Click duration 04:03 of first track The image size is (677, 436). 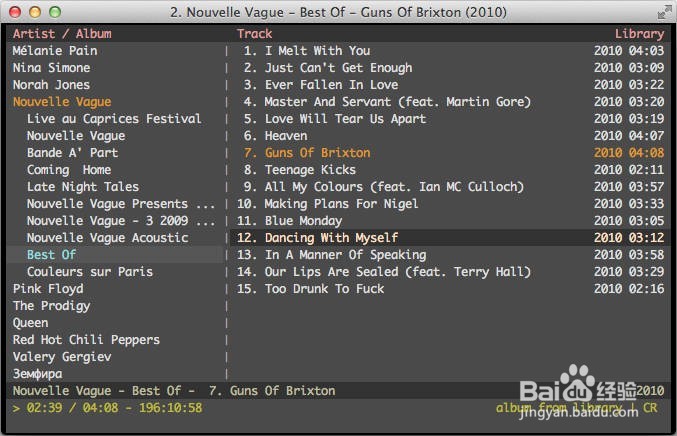[646, 51]
